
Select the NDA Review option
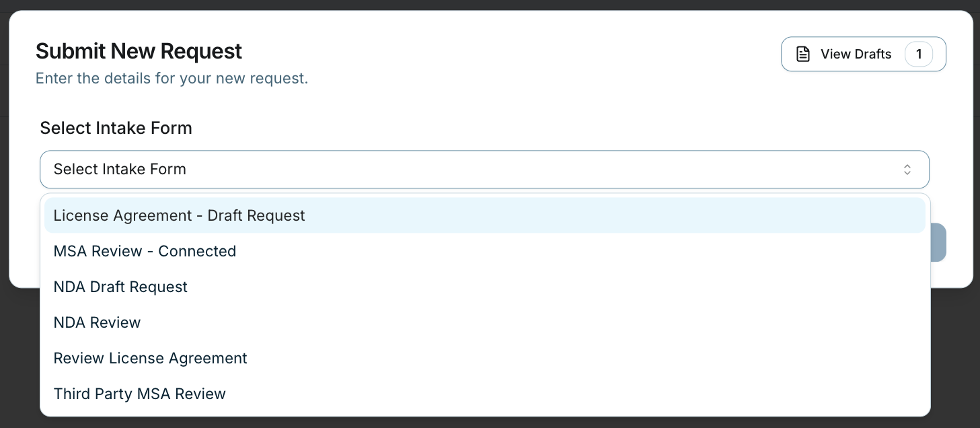click(x=97, y=322)
